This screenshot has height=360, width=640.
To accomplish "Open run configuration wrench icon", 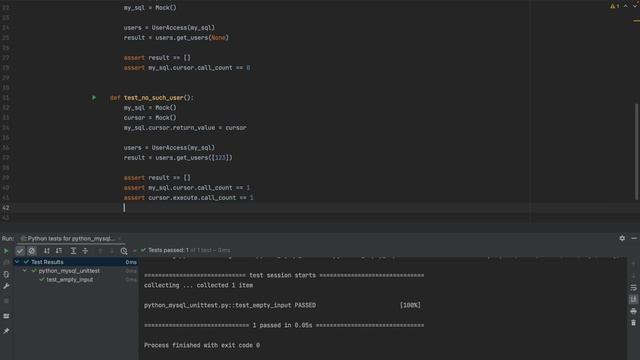I will point(6,287).
